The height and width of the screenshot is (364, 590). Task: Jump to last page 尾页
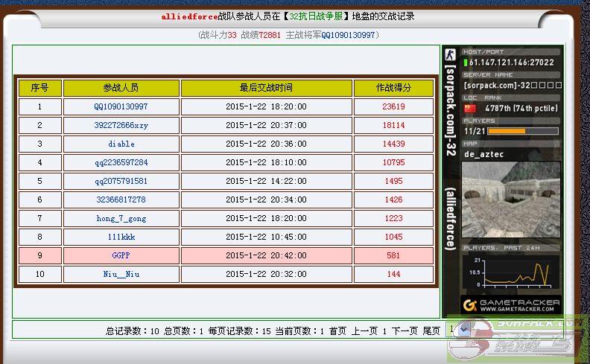(x=431, y=331)
